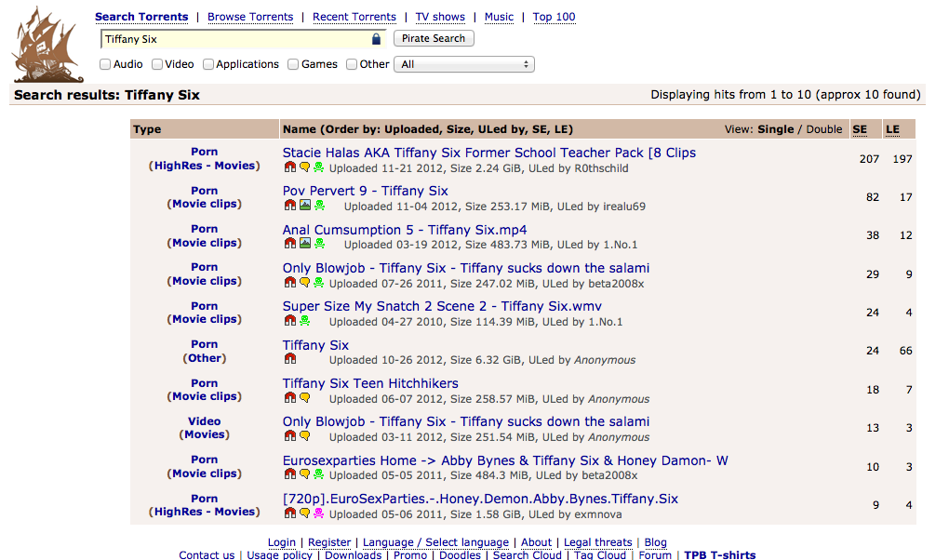The height and width of the screenshot is (560, 949).
Task: Click the Login link in the footer
Action: click(x=282, y=542)
